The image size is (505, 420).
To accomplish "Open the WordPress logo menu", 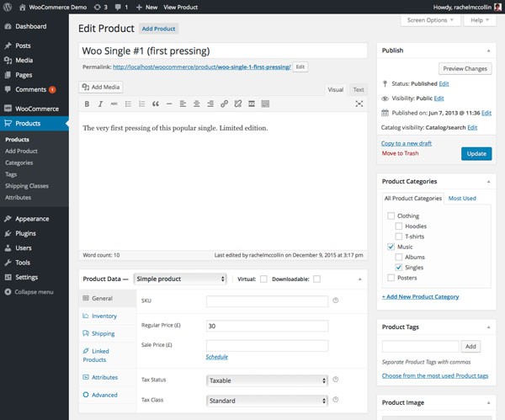I will point(8,7).
